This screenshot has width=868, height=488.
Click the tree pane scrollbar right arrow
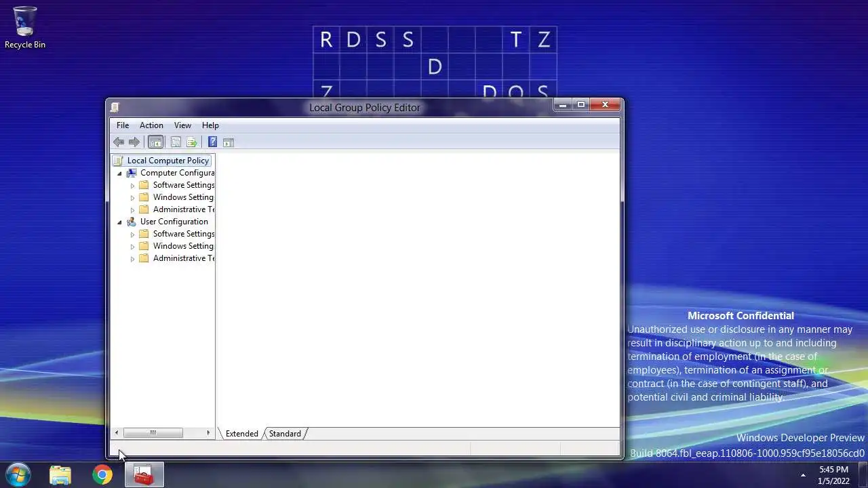(208, 432)
